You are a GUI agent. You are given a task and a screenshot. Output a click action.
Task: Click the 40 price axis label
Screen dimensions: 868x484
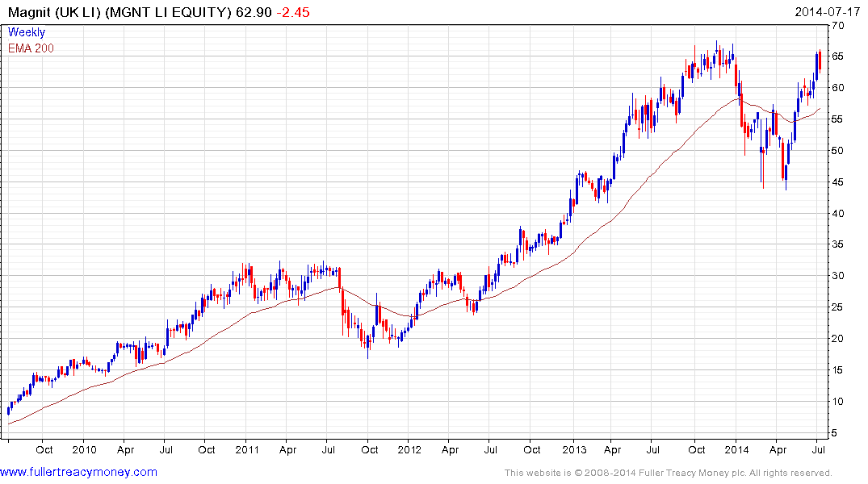837,214
